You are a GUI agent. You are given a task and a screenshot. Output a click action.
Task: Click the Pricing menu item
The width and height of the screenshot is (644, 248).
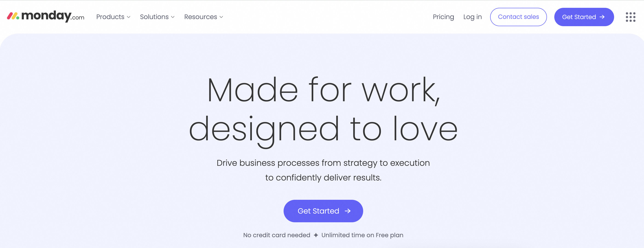(x=444, y=16)
